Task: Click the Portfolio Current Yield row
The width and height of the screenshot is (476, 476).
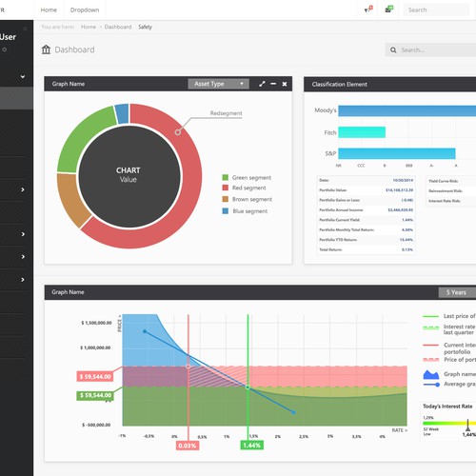Action: tap(366, 220)
